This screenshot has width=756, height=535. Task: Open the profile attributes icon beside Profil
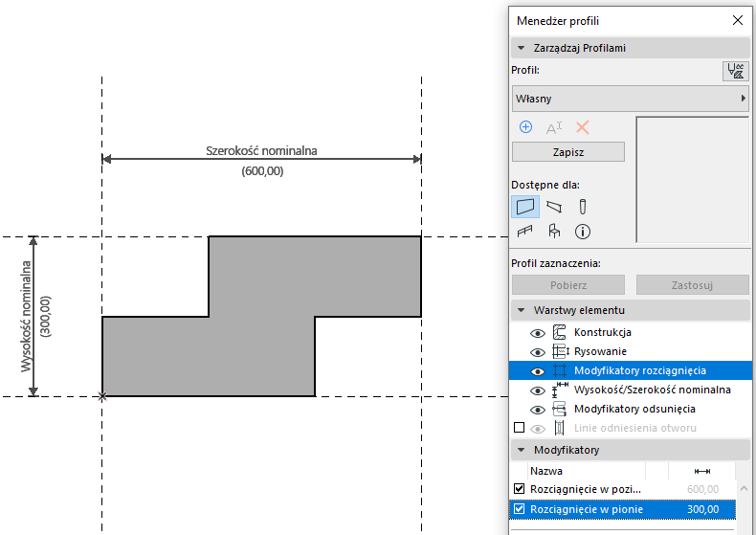(x=735, y=72)
